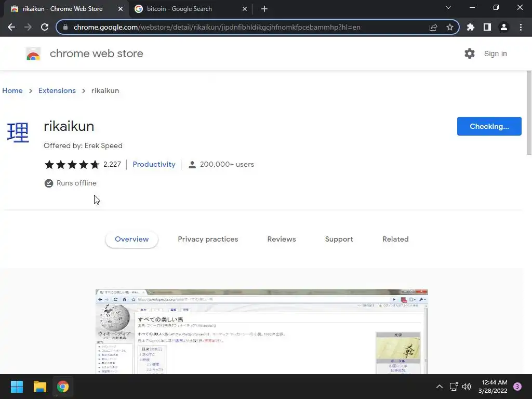Click the rikaikun kanji extension icon
The width and height of the screenshot is (532, 399).
coord(18,132)
